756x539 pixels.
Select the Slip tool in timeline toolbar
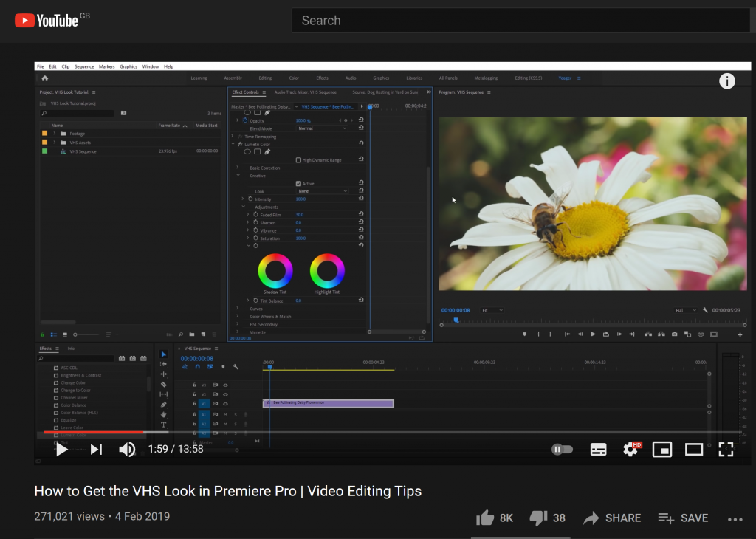pyautogui.click(x=163, y=394)
